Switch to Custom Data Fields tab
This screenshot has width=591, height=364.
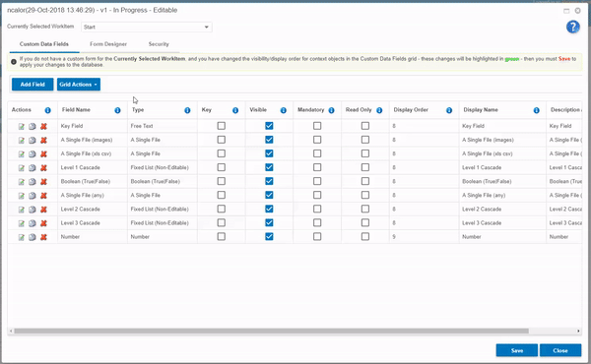pyautogui.click(x=44, y=44)
